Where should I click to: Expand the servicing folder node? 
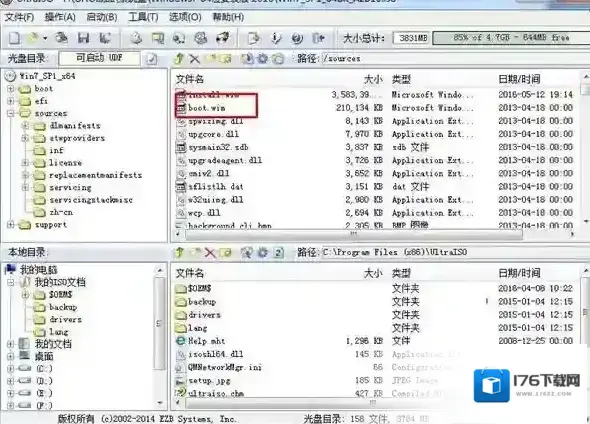click(x=25, y=187)
